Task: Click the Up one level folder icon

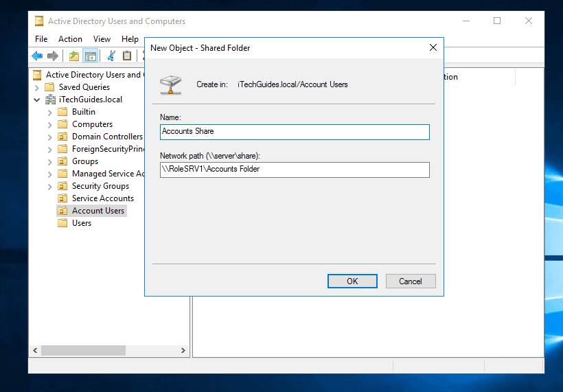Action: tap(74, 56)
